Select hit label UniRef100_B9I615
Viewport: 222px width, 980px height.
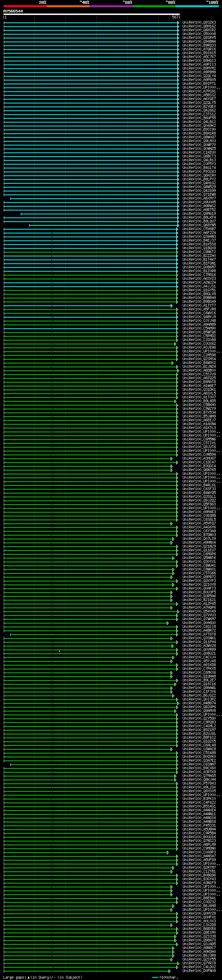(x=199, y=53)
